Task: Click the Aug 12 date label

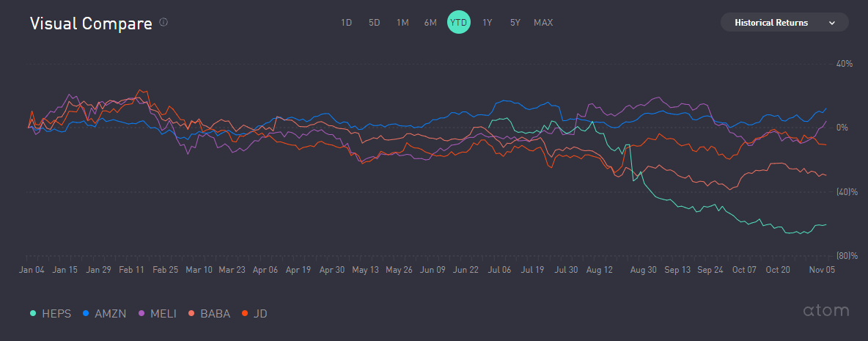Action: pos(600,270)
